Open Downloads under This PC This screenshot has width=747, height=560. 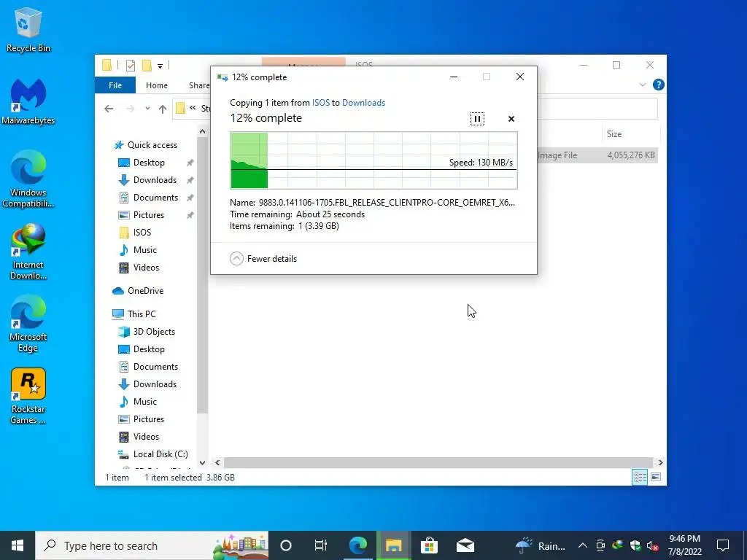(147, 384)
